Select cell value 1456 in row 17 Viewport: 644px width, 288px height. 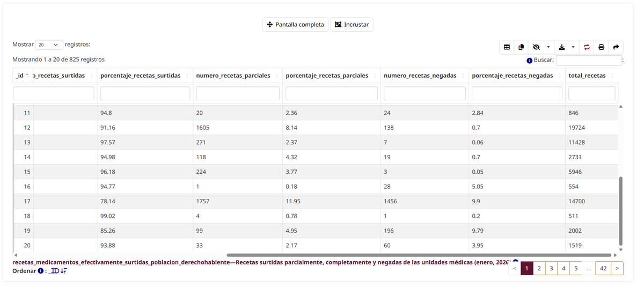tap(391, 201)
